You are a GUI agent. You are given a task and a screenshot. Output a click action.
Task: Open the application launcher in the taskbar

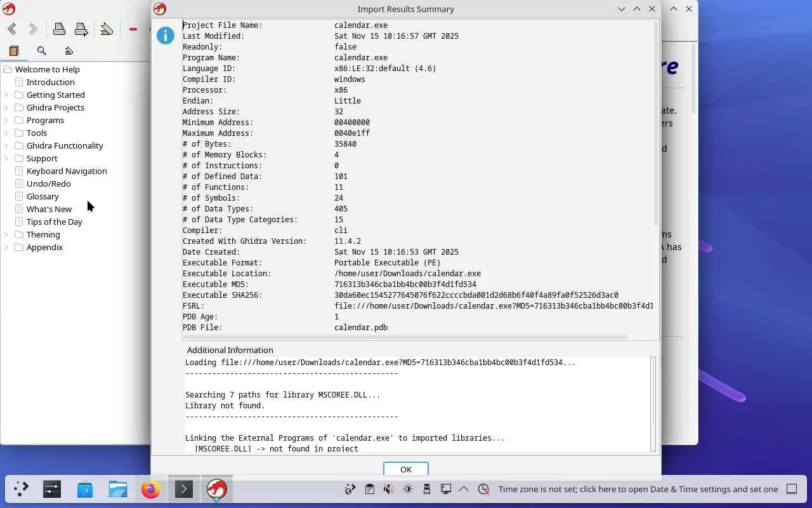tap(21, 489)
